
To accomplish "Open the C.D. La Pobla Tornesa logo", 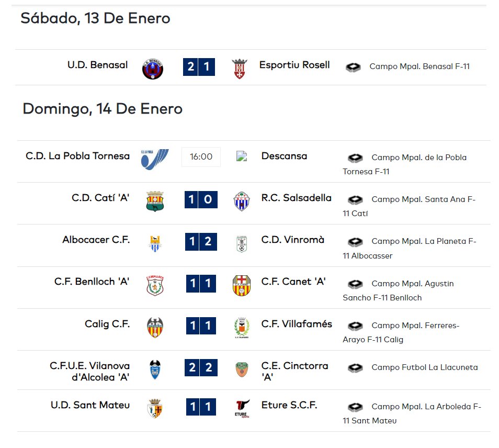I will click(155, 159).
